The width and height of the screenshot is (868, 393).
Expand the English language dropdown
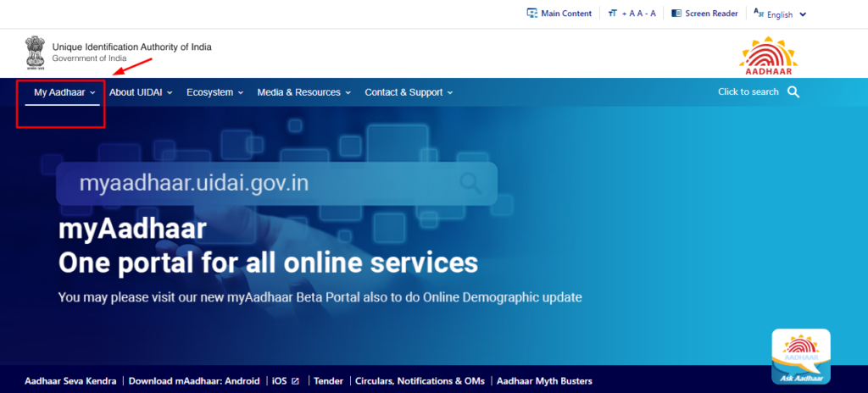[x=804, y=15]
